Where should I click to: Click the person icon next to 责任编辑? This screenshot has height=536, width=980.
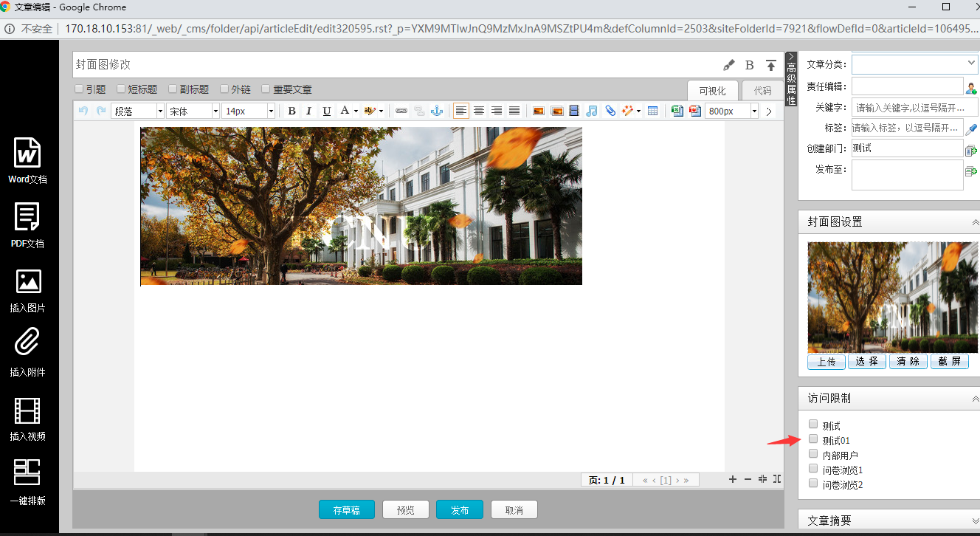click(971, 87)
